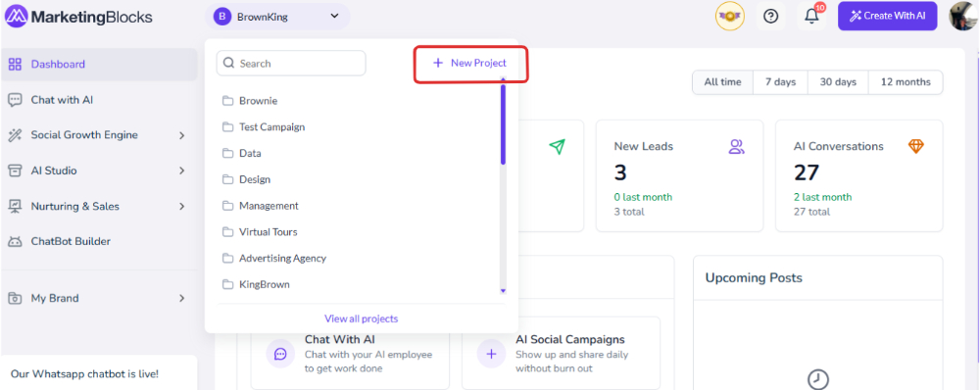Select the 12 months time filter

tap(906, 82)
